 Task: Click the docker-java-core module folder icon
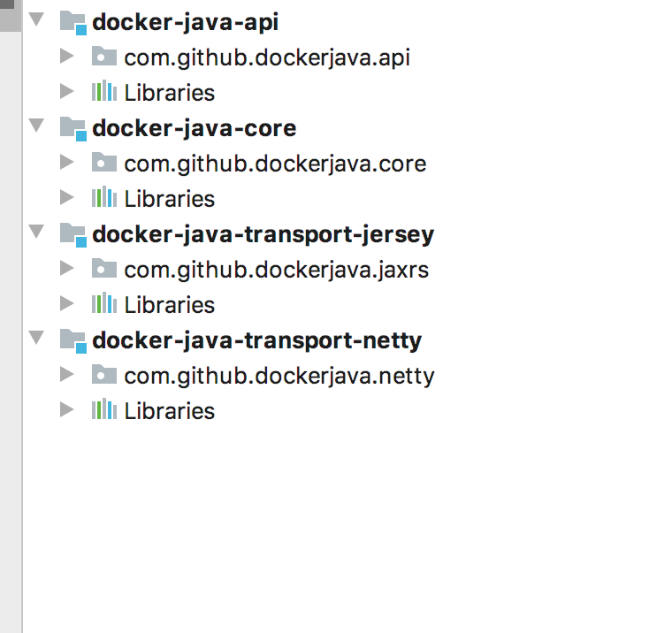pos(73,129)
